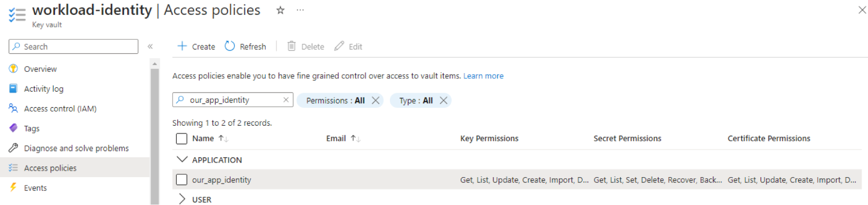Go to Activity log
The width and height of the screenshot is (868, 205).
point(43,89)
